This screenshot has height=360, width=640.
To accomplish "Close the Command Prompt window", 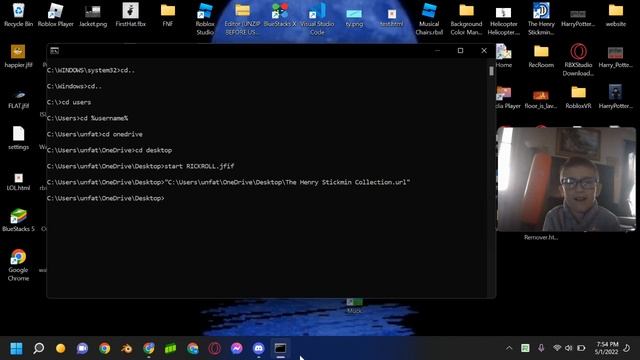I will [484, 51].
